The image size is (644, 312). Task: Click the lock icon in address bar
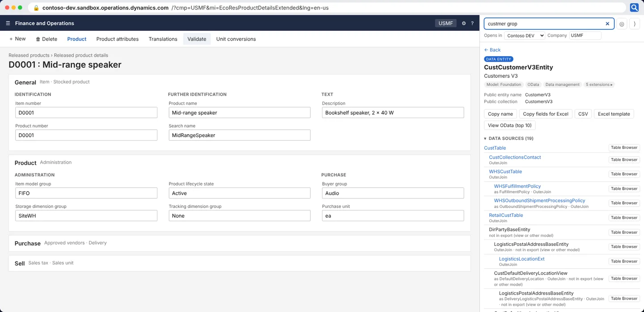tap(36, 8)
